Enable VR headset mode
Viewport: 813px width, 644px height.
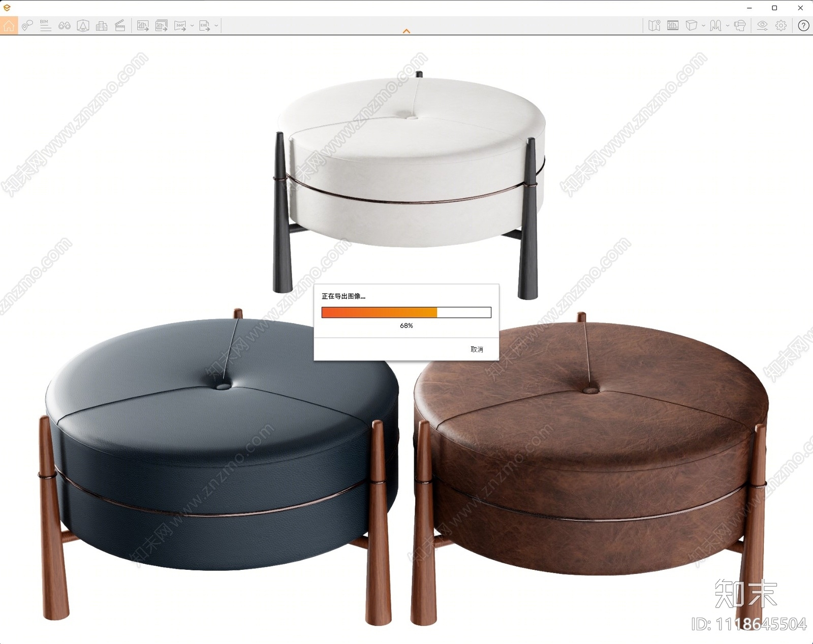click(x=740, y=25)
